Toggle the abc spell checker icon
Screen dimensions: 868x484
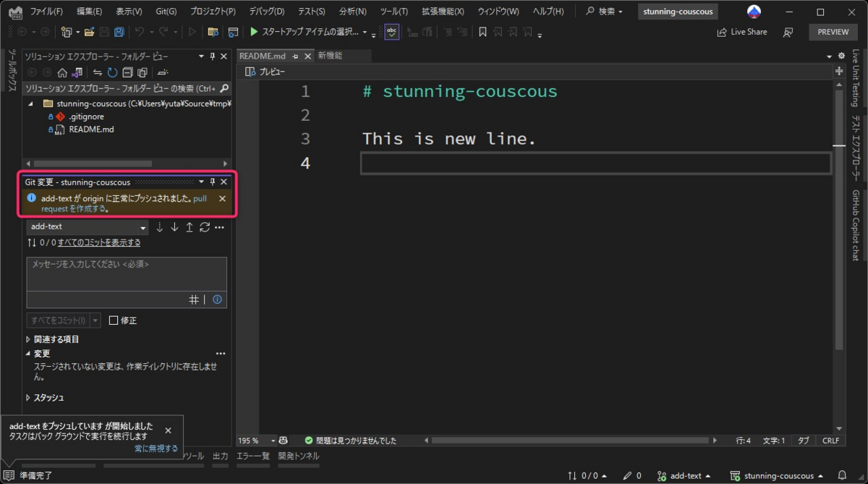pyautogui.click(x=391, y=32)
